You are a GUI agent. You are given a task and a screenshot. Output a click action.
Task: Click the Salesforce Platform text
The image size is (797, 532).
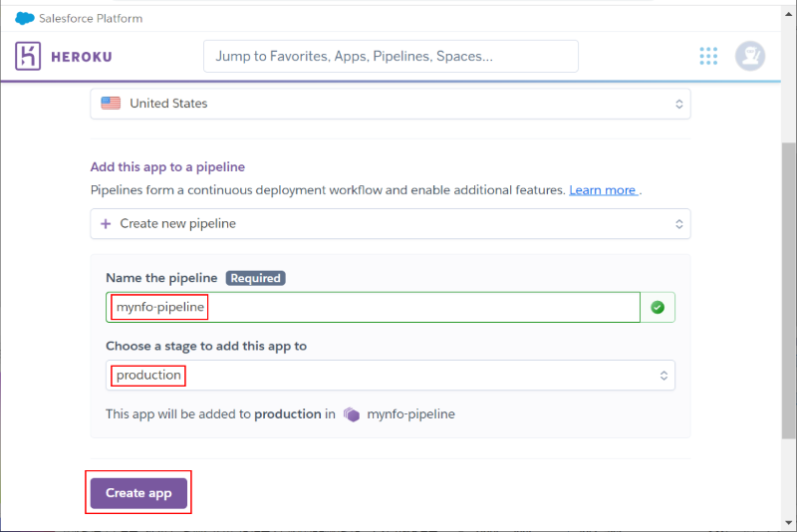[x=91, y=18]
